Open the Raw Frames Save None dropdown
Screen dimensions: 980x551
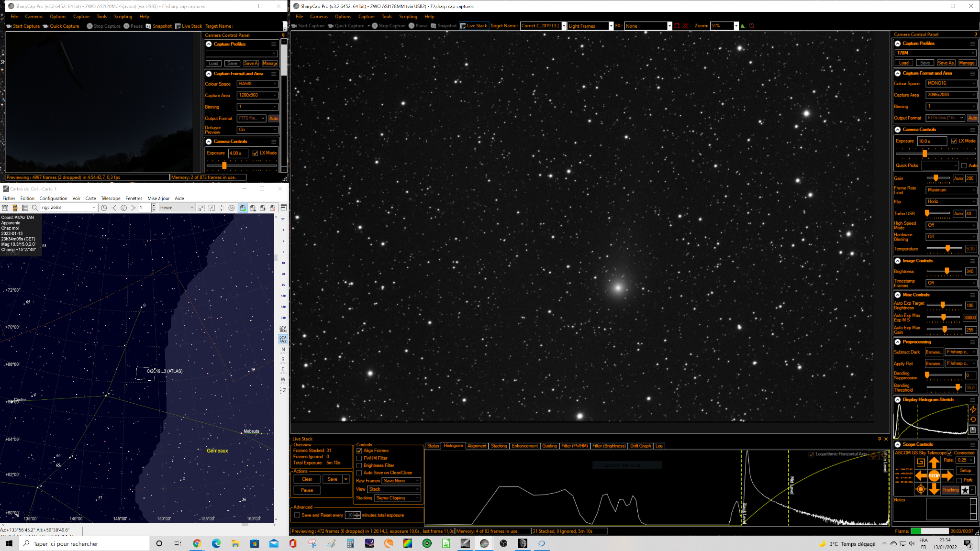tap(401, 481)
